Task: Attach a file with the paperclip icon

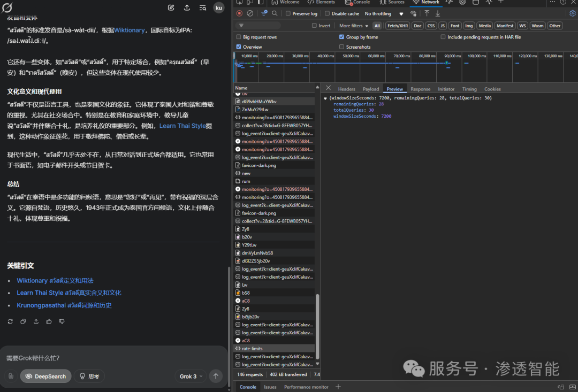Action: click(11, 376)
